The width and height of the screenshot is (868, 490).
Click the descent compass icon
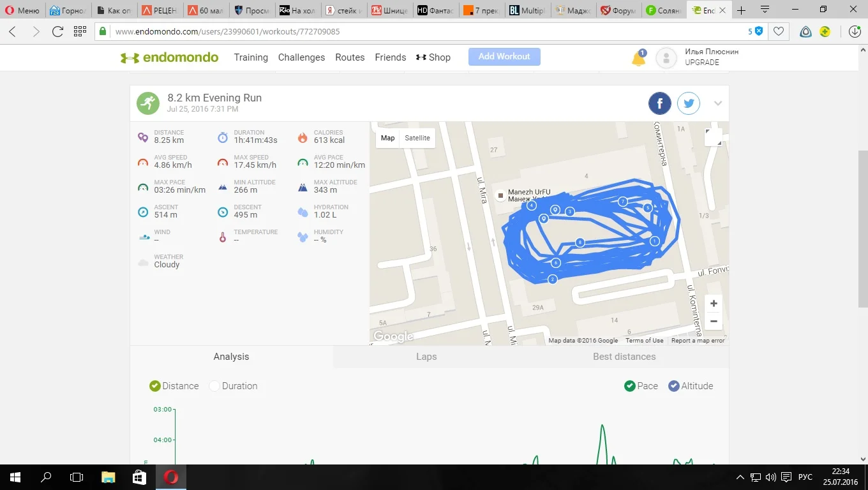[x=223, y=212]
